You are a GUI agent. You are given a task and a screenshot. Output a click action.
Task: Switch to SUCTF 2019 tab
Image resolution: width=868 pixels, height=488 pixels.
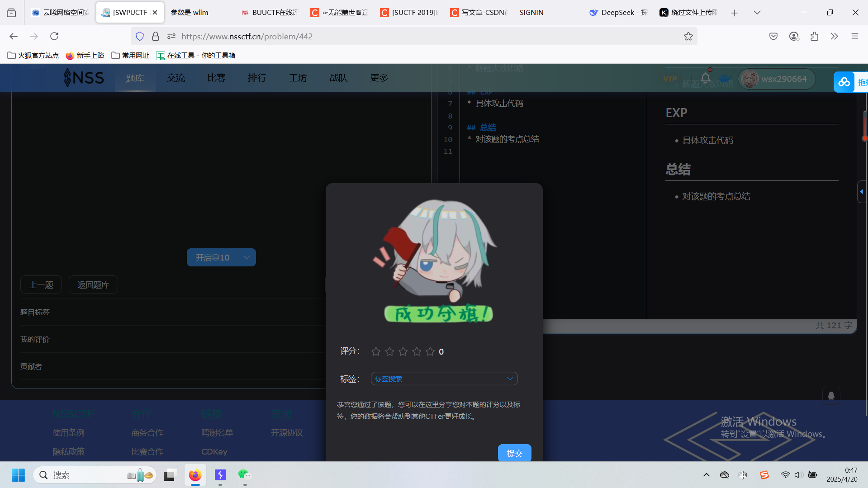[x=409, y=12]
